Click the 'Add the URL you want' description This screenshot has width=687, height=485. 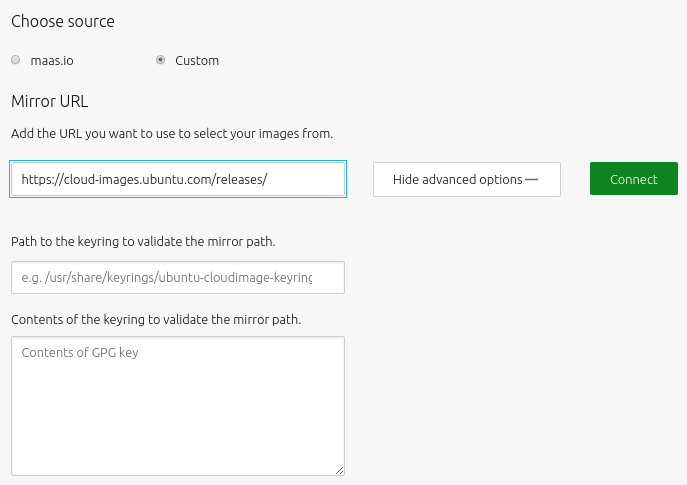tap(172, 133)
